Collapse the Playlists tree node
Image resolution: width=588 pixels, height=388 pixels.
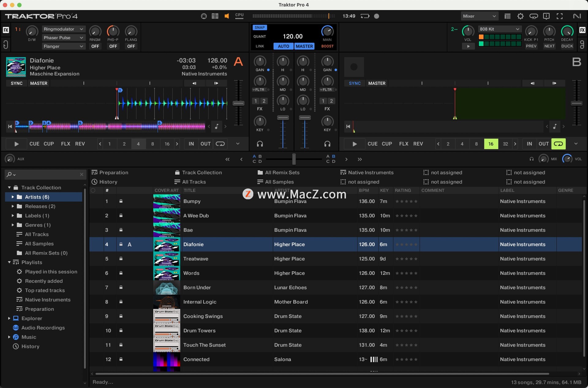(x=9, y=262)
